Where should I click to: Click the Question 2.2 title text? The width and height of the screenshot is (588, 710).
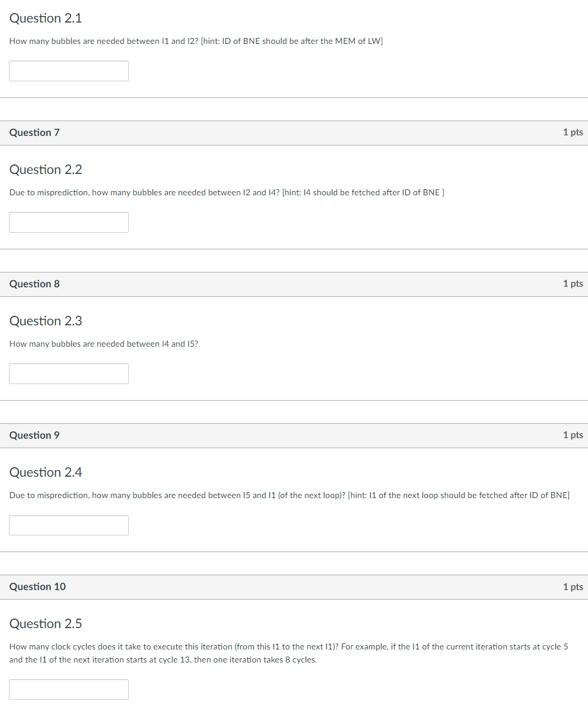[45, 170]
